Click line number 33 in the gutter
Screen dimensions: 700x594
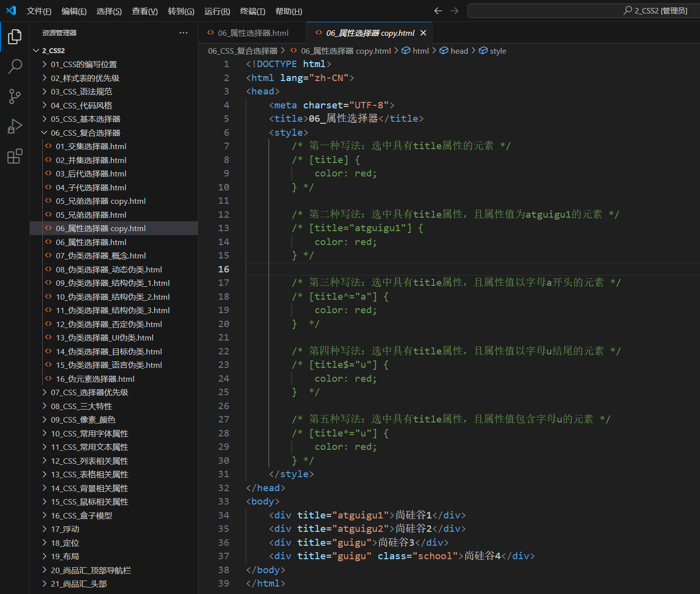coord(224,502)
